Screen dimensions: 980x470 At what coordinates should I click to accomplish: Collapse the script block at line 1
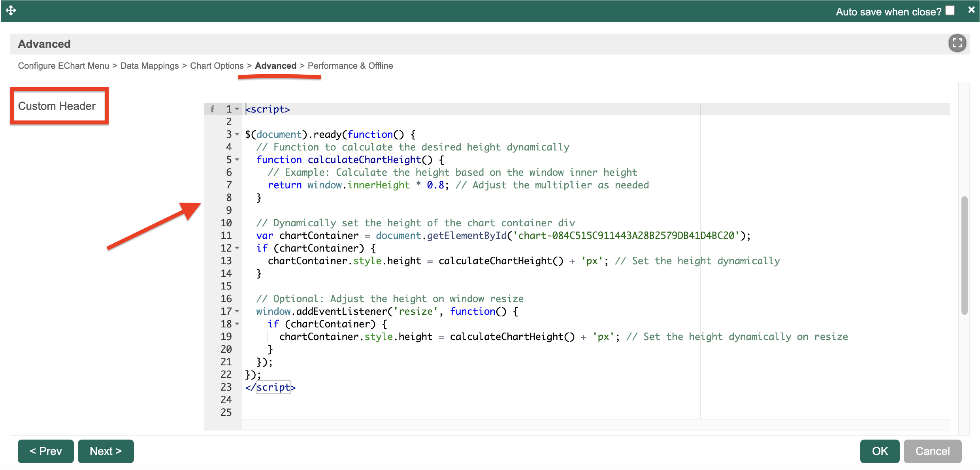(x=237, y=109)
